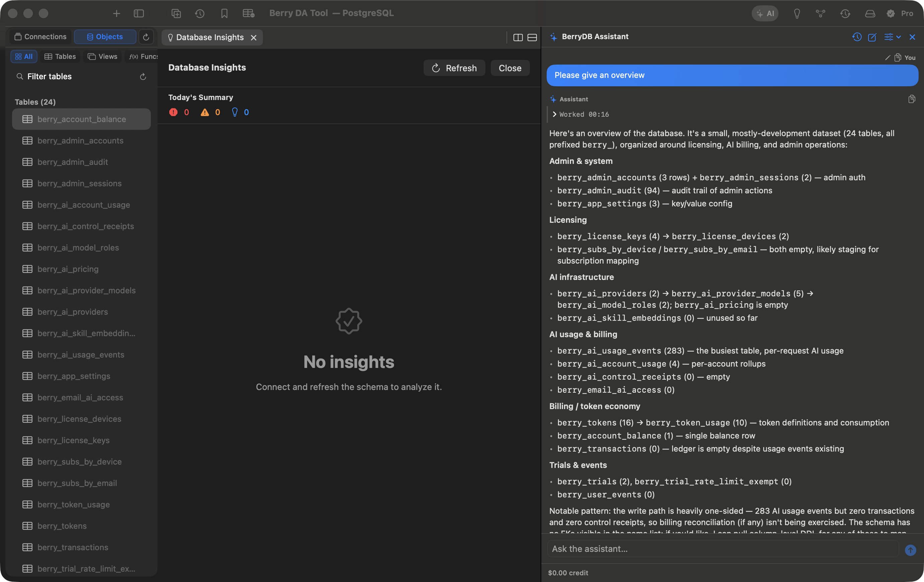Select berry_subs_by_device table
This screenshot has height=582, width=924.
[x=81, y=462]
